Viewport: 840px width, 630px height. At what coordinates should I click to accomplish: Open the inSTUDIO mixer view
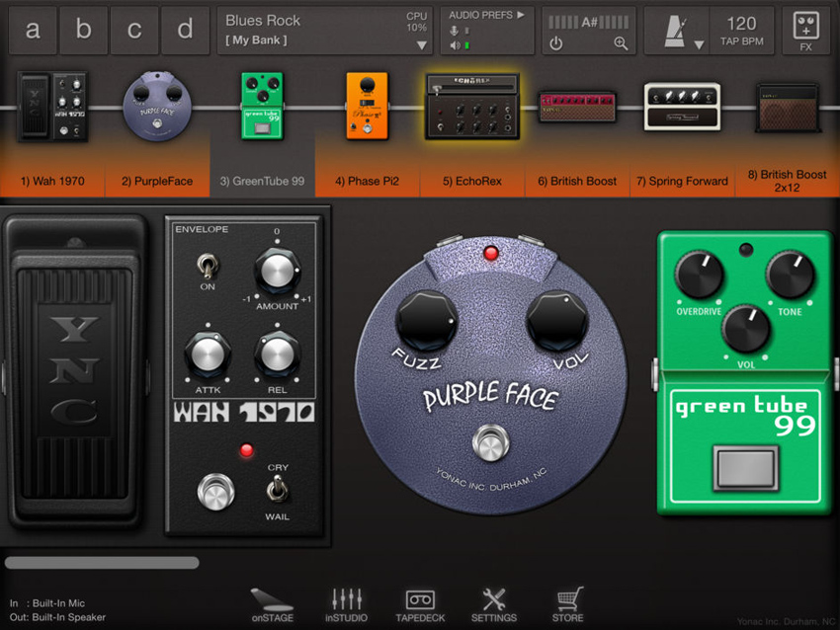coord(346,604)
